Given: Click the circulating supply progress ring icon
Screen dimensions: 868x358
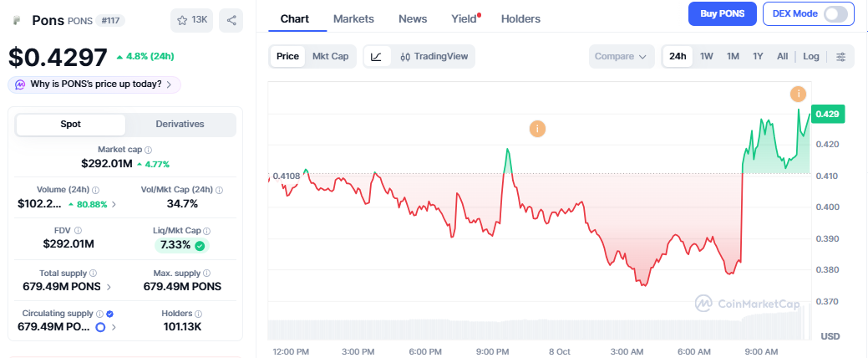Looking at the screenshot, I should point(100,328).
